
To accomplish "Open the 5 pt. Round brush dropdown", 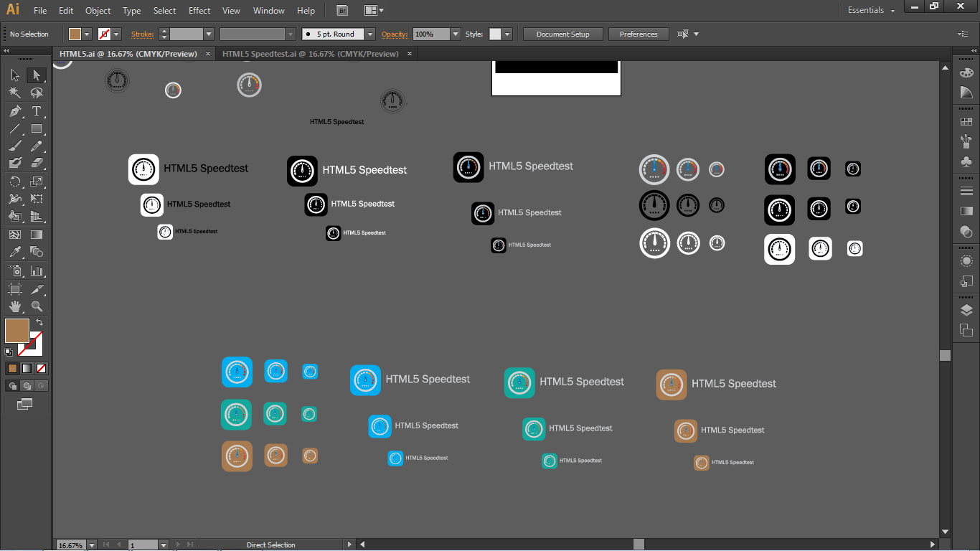I will pyautogui.click(x=370, y=34).
